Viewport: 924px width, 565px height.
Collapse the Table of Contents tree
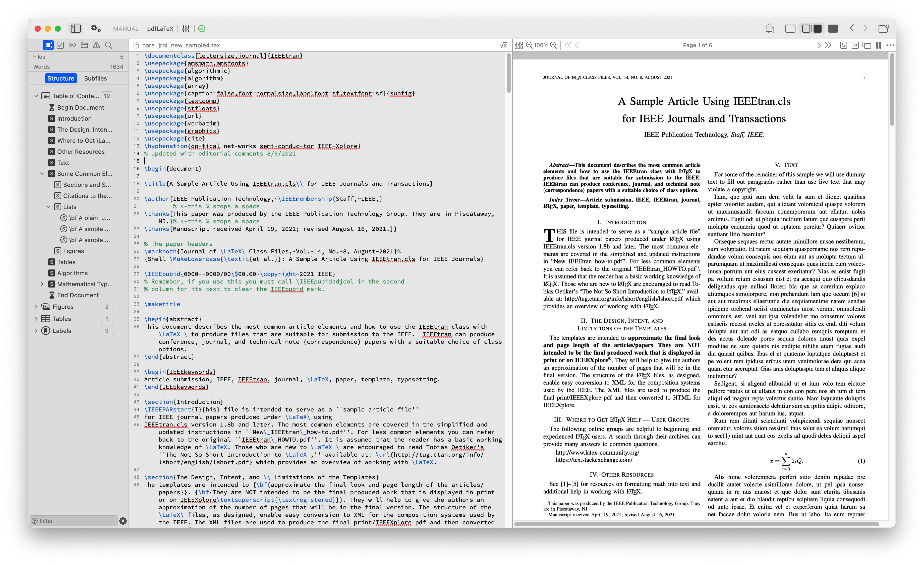[x=36, y=96]
